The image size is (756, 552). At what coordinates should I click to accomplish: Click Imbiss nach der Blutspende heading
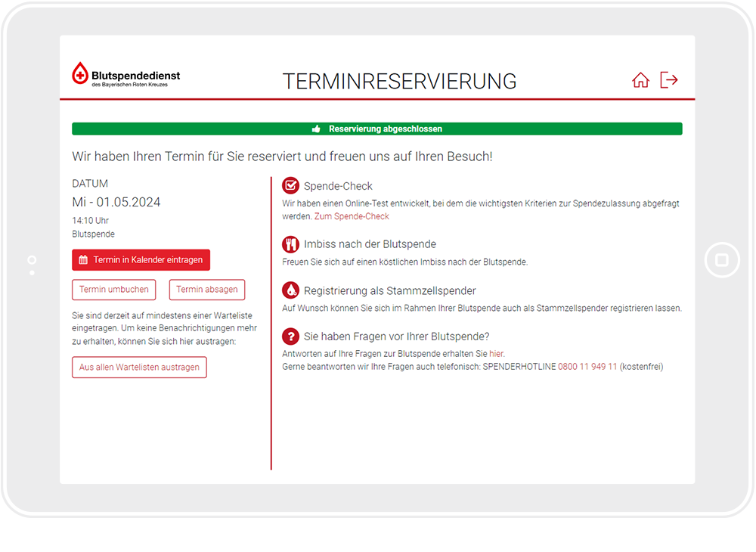[370, 244]
